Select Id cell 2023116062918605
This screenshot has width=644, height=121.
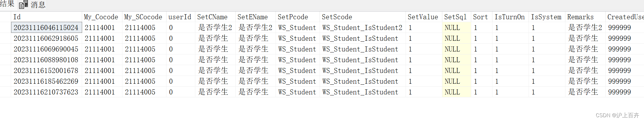(x=47, y=39)
